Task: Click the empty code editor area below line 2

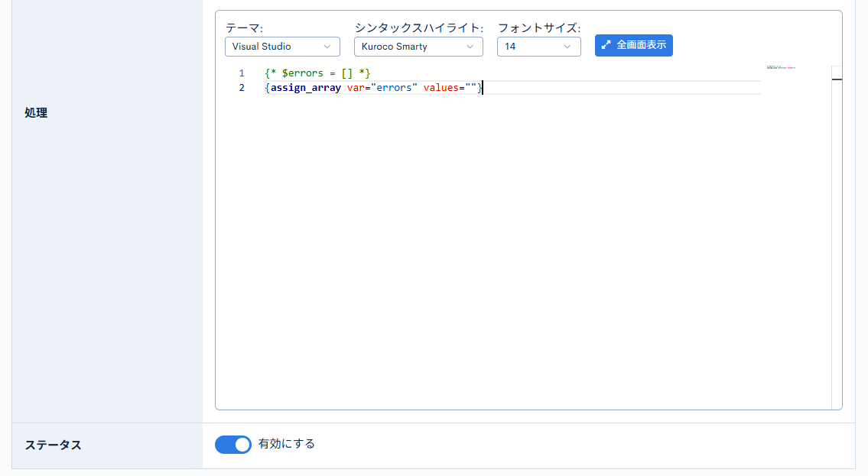Action: tap(512, 251)
